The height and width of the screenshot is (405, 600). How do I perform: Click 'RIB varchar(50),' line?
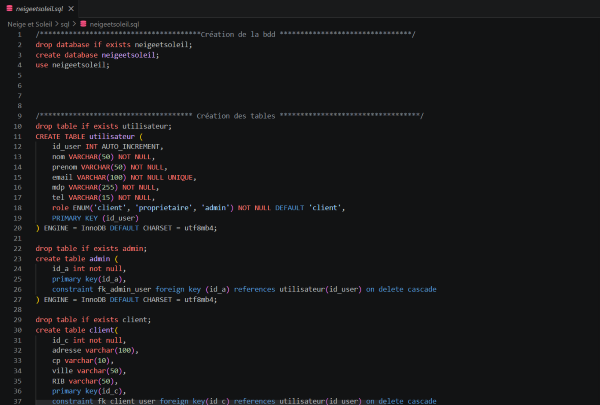(x=85, y=381)
